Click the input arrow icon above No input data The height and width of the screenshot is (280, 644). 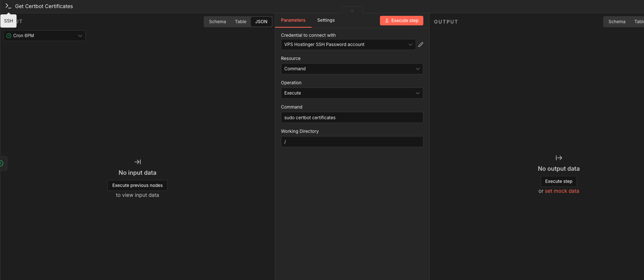pos(138,162)
